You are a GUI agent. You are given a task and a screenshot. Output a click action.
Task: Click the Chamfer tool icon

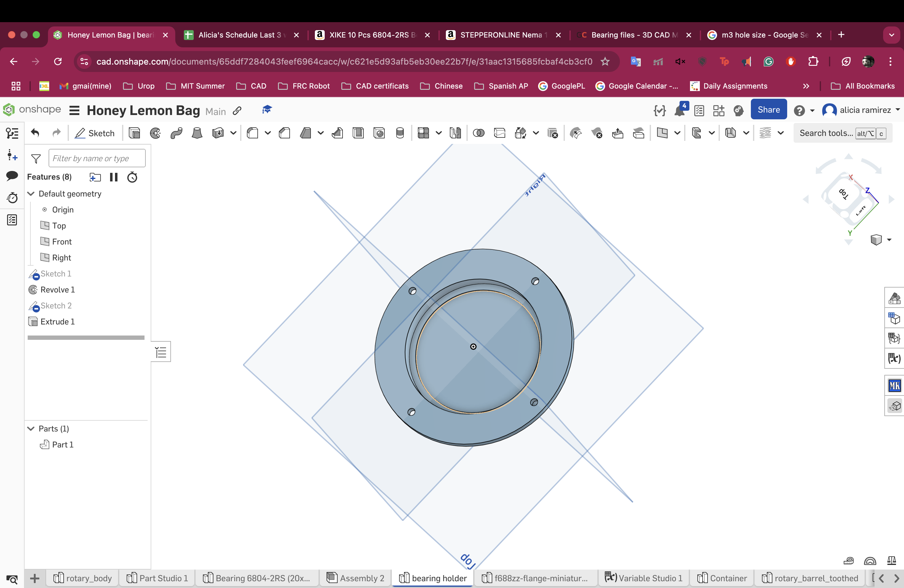click(284, 133)
